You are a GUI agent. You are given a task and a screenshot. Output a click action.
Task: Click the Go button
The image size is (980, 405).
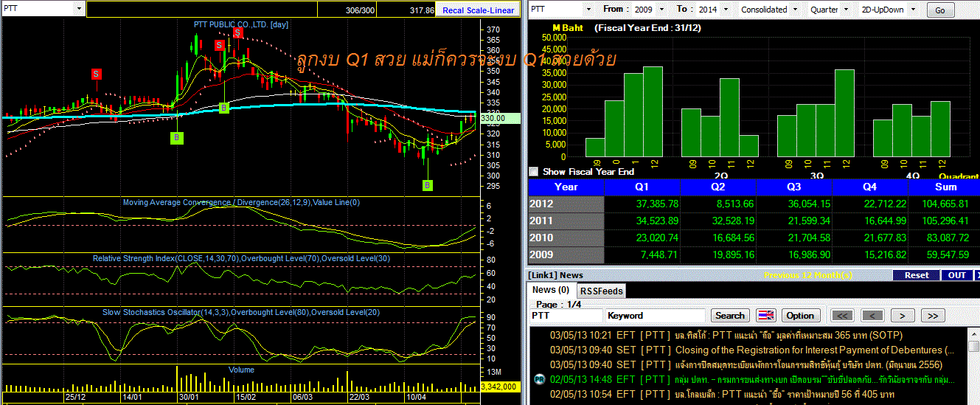point(939,10)
